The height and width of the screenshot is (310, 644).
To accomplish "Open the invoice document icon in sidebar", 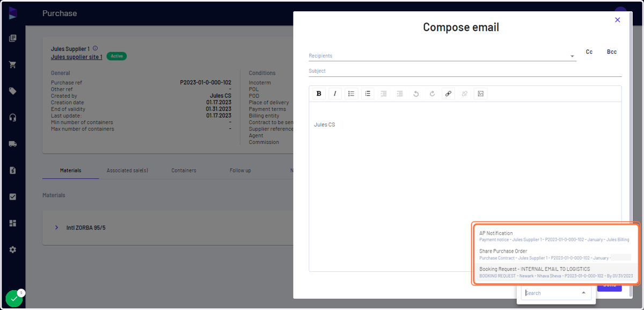I will point(13,170).
